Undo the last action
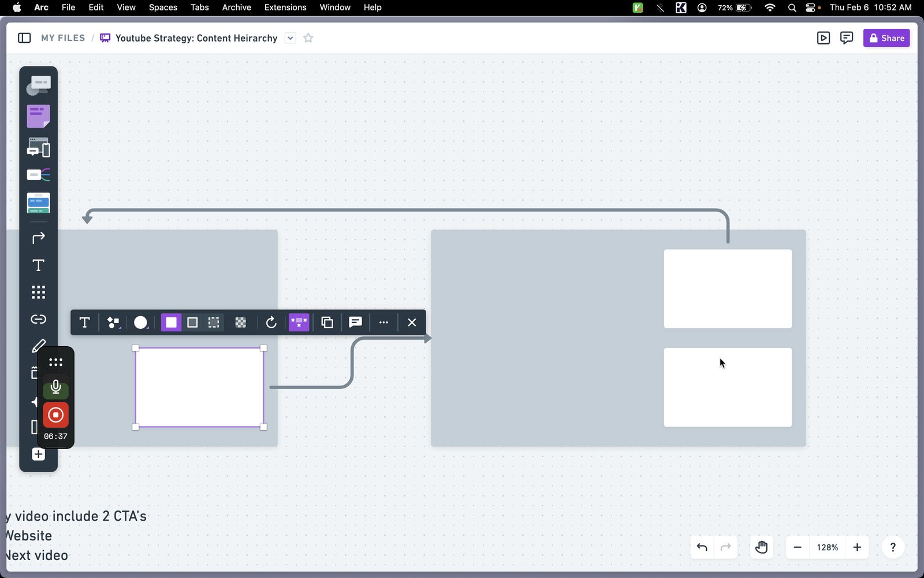Viewport: 924px width, 578px height. pos(702,547)
